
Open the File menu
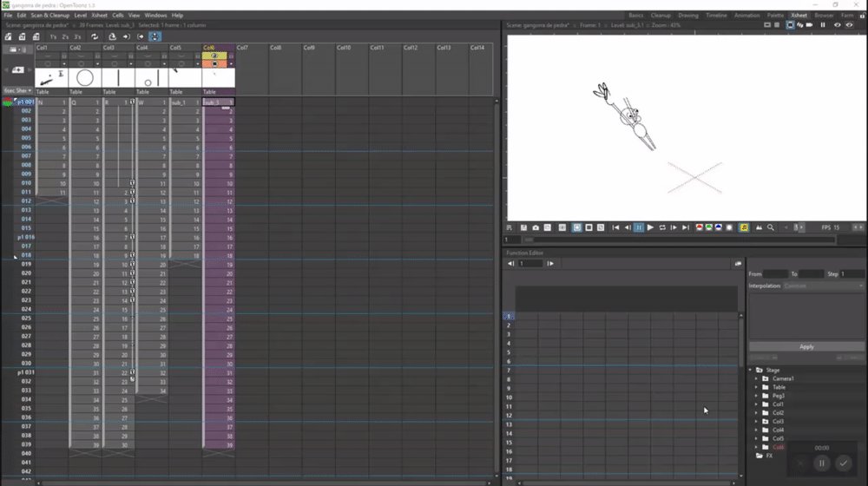pyautogui.click(x=8, y=16)
